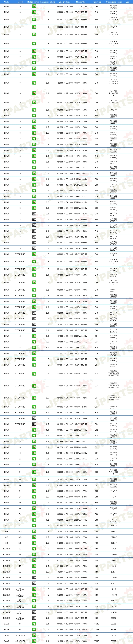Click PB icon in 75 TOURER 18 K4G row

tap(34, 595)
